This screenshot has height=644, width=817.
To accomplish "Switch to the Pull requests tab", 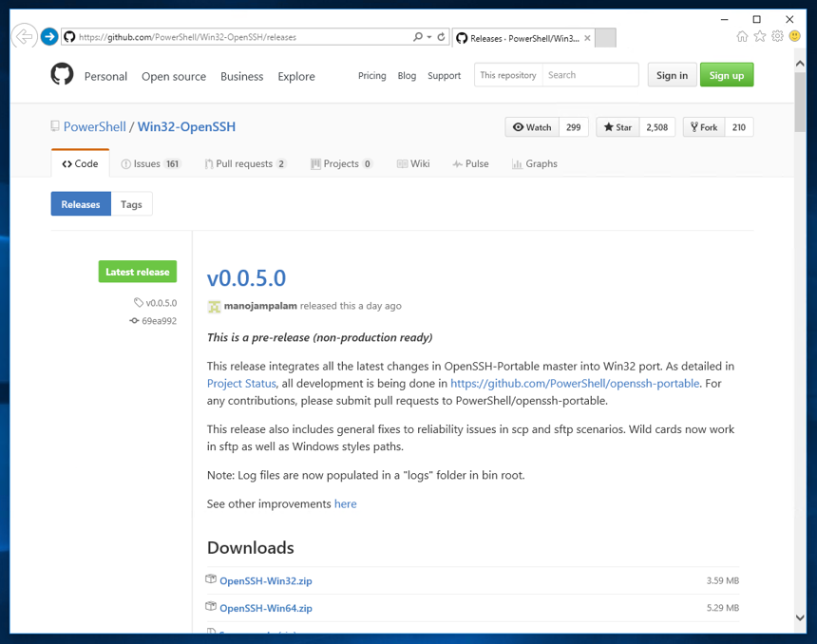I will tap(245, 163).
